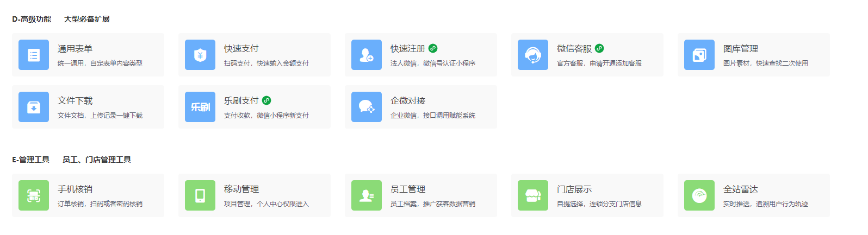Click description 支付收款，微信小程序新支付
The width and height of the screenshot is (868, 235).
266,115
